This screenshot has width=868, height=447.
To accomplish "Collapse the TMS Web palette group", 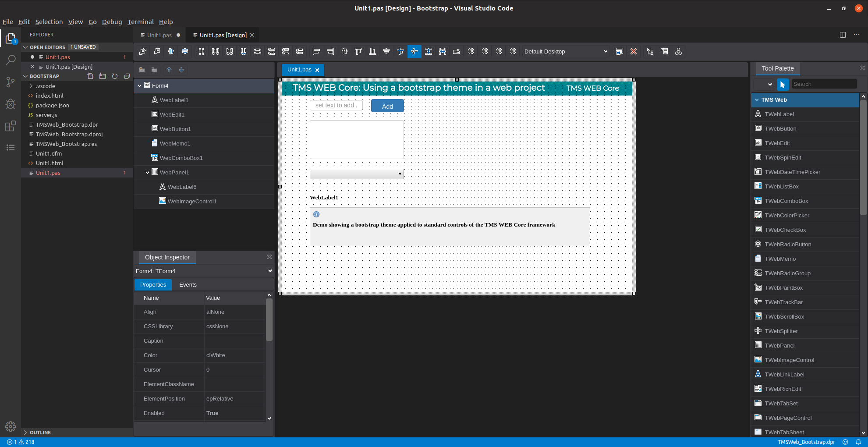I will 757,100.
